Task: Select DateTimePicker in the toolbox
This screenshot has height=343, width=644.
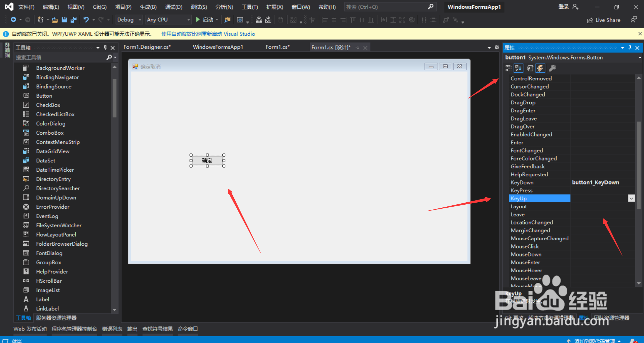Action: [55, 170]
